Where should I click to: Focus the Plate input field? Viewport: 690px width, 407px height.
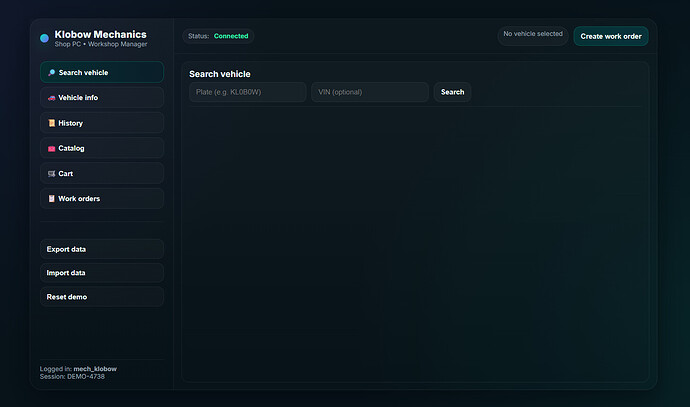pos(248,92)
